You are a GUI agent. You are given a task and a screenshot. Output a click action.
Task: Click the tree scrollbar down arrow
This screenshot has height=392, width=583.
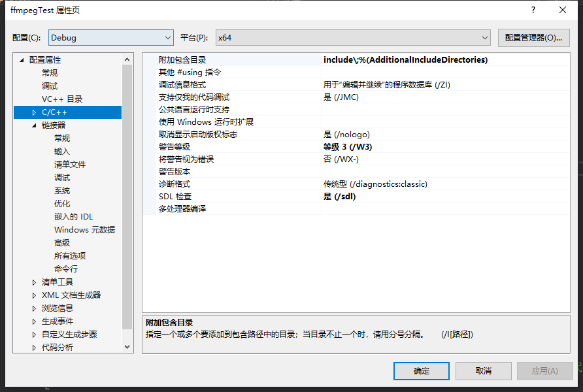pyautogui.click(x=127, y=347)
